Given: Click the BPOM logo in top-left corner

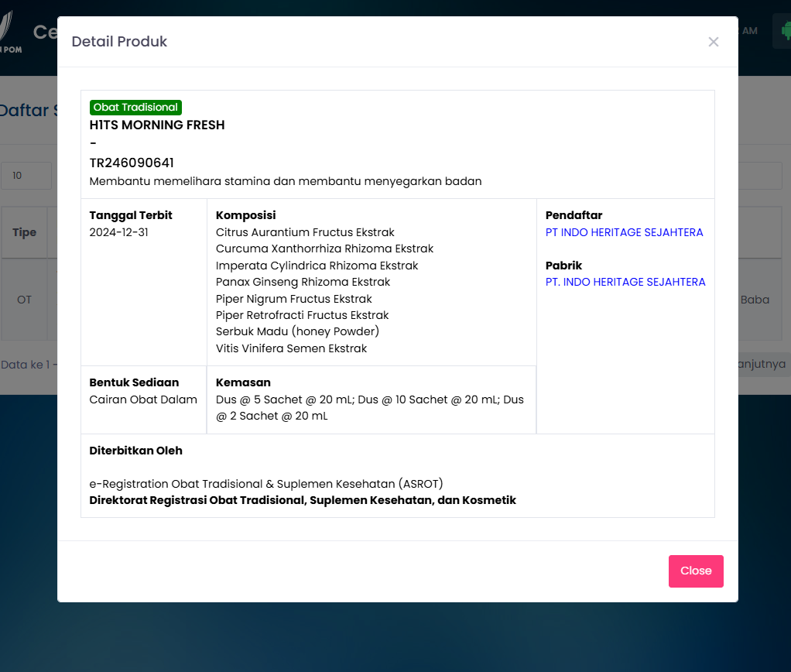Looking at the screenshot, I should pyautogui.click(x=9, y=33).
